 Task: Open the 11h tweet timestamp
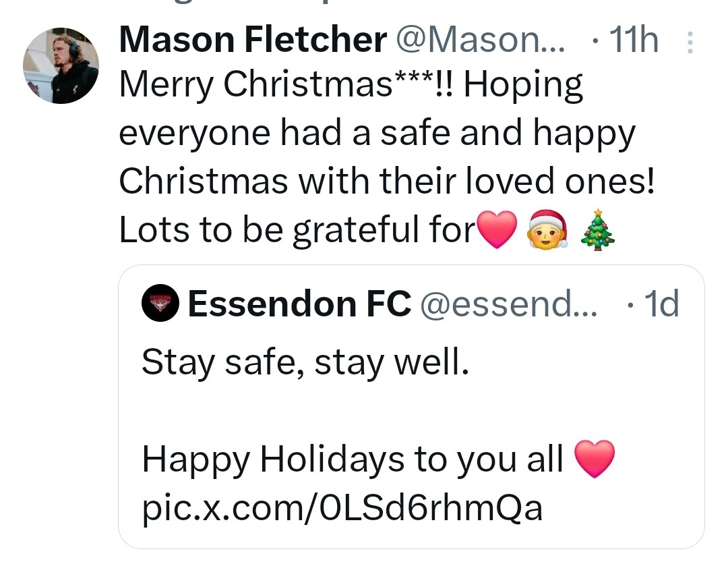[x=633, y=40]
